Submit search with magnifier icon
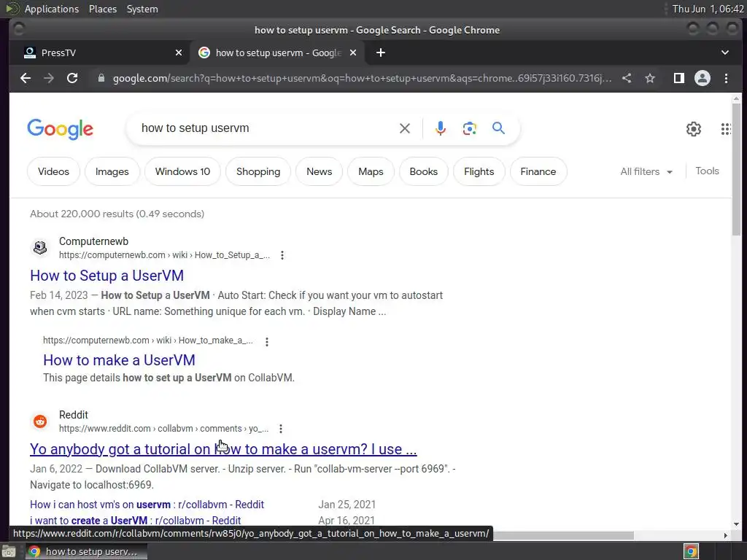Viewport: 747px width, 560px height. [498, 128]
